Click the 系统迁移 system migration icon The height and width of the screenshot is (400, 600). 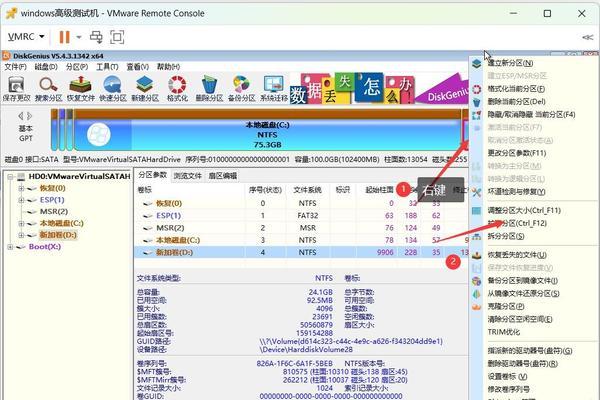pos(274,89)
